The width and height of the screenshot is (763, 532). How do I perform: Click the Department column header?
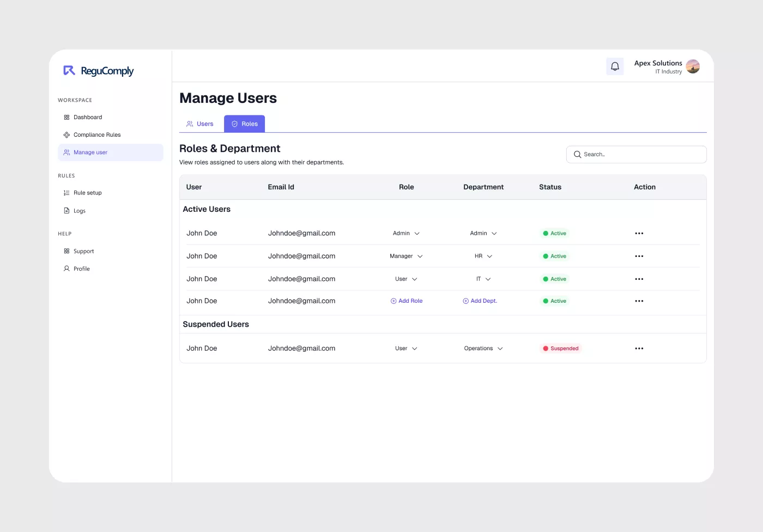click(483, 187)
